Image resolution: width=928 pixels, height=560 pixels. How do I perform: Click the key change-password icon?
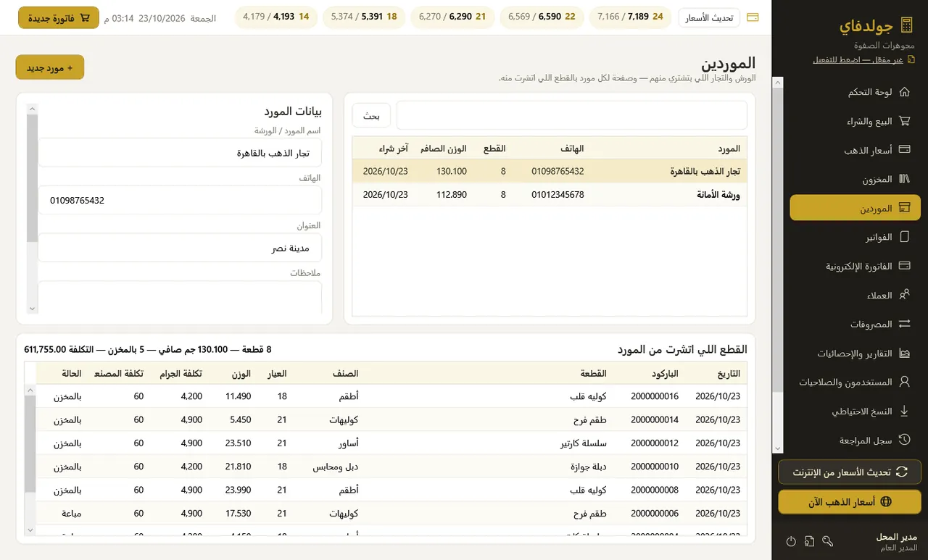tap(828, 541)
